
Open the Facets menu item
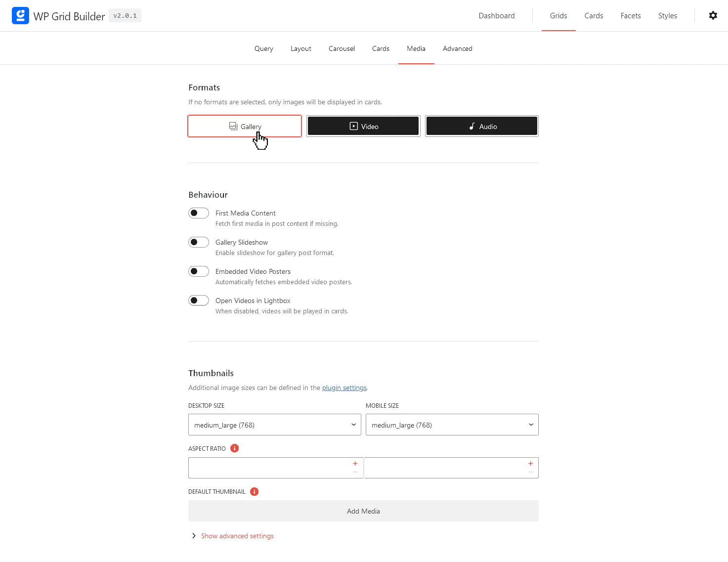pyautogui.click(x=630, y=15)
